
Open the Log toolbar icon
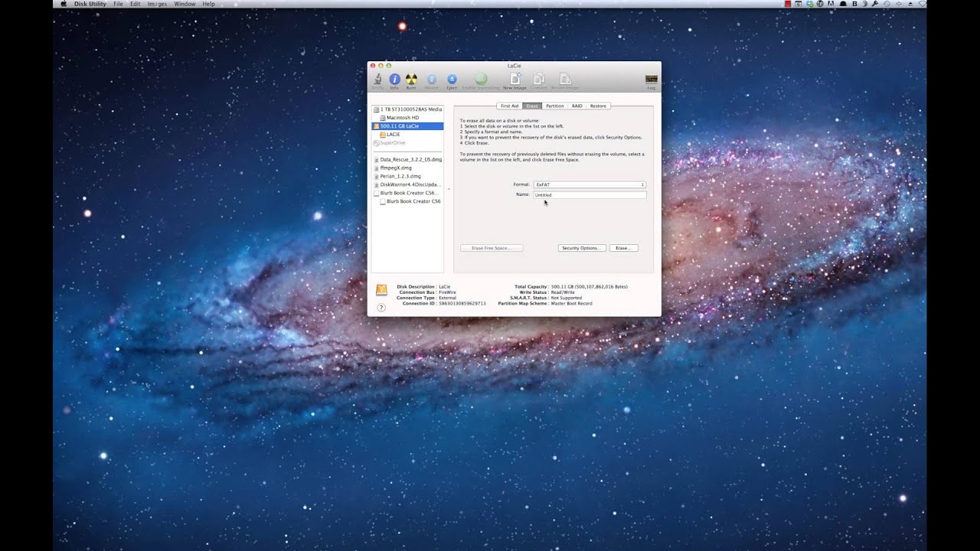(652, 79)
